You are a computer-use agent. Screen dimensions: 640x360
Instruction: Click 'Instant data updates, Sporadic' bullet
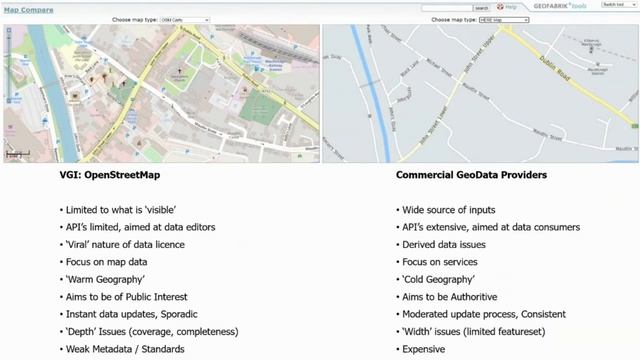(x=129, y=314)
